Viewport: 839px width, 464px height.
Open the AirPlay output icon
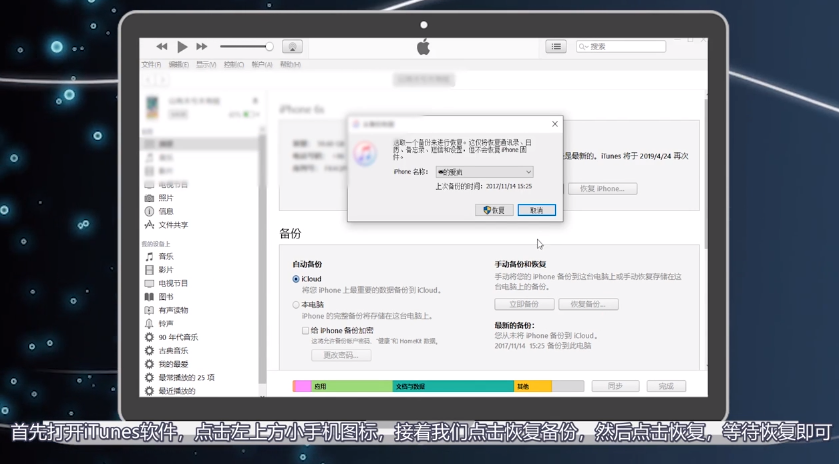(292, 47)
